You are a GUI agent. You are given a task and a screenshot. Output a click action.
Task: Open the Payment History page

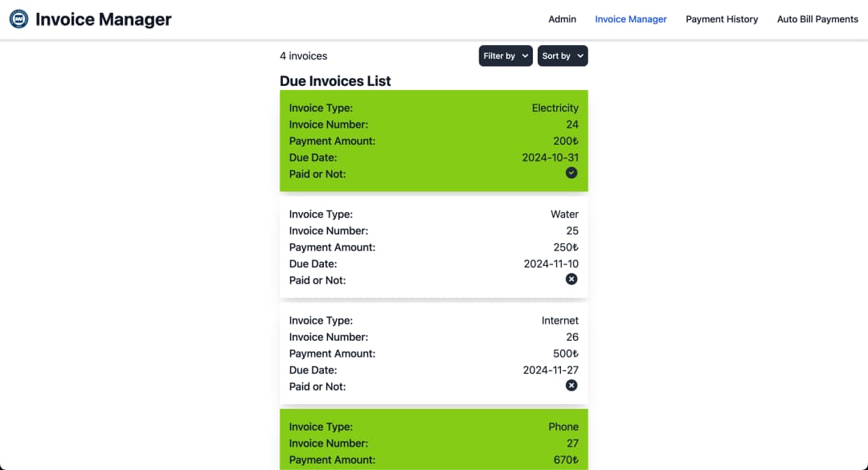722,19
